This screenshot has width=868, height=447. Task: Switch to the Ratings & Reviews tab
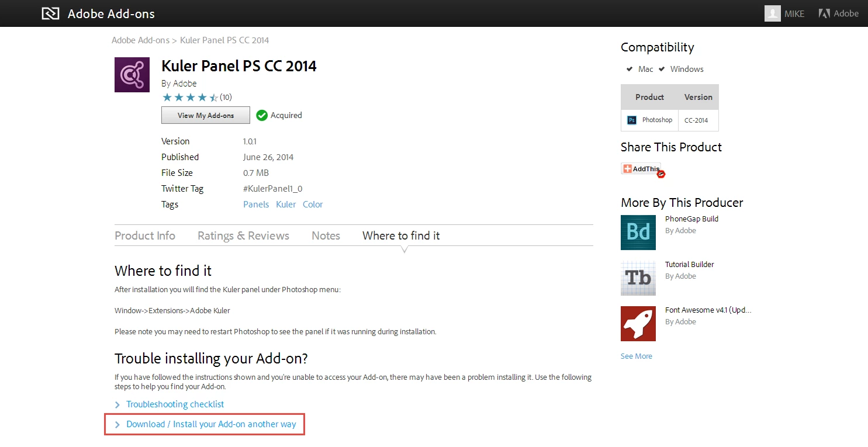pos(243,235)
